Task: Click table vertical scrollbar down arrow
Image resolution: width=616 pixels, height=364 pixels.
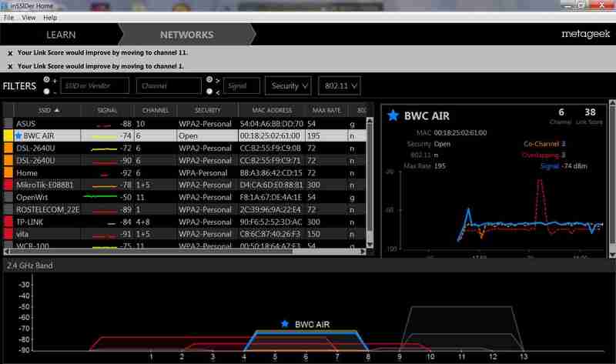Action: pyautogui.click(x=370, y=244)
